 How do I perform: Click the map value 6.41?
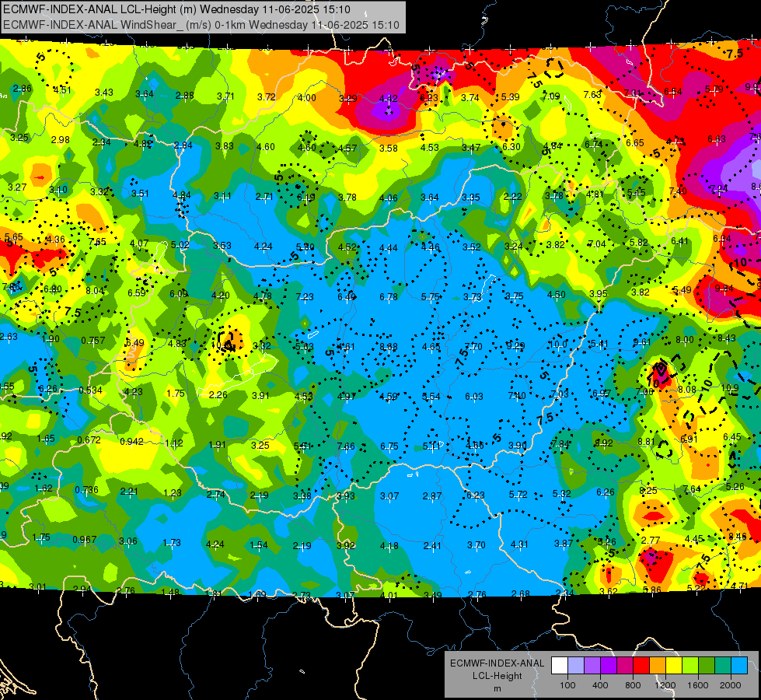coord(680,241)
